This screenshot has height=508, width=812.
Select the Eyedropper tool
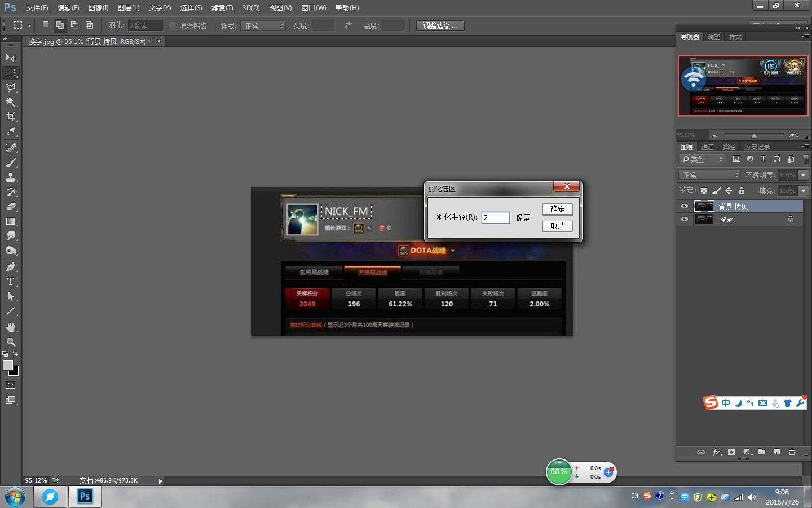tap(11, 132)
